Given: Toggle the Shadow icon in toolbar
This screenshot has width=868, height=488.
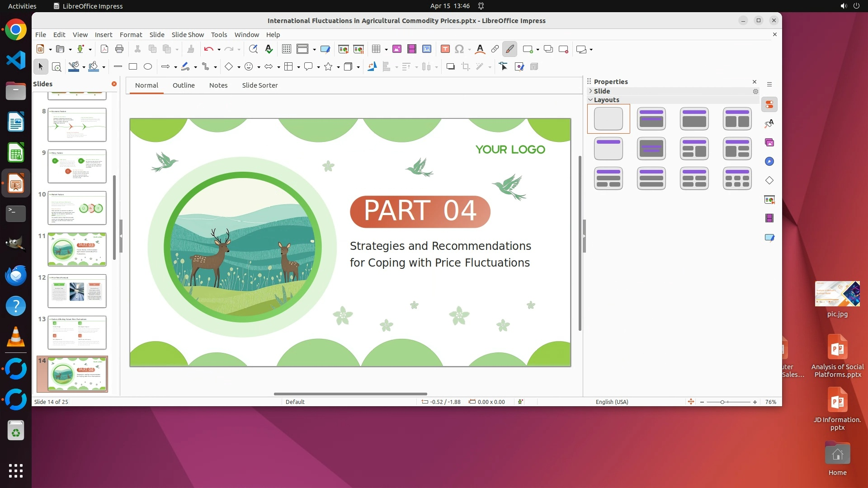Looking at the screenshot, I should (450, 67).
